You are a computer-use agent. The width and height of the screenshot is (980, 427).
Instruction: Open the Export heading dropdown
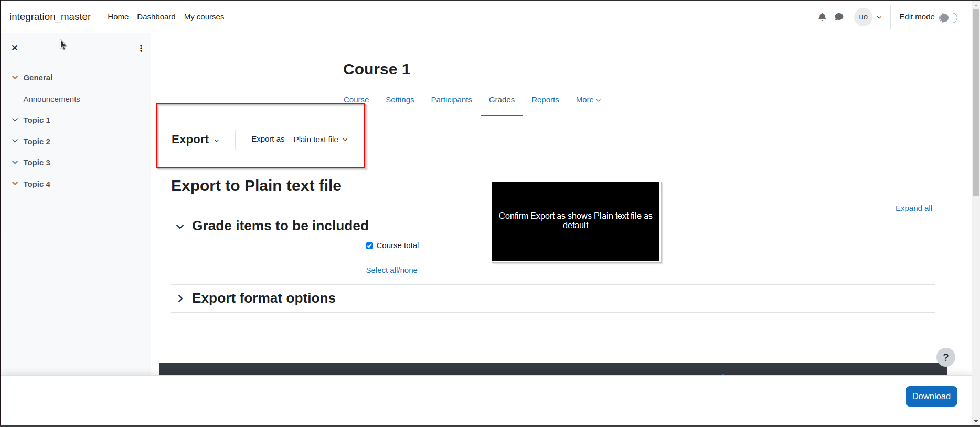(x=195, y=140)
